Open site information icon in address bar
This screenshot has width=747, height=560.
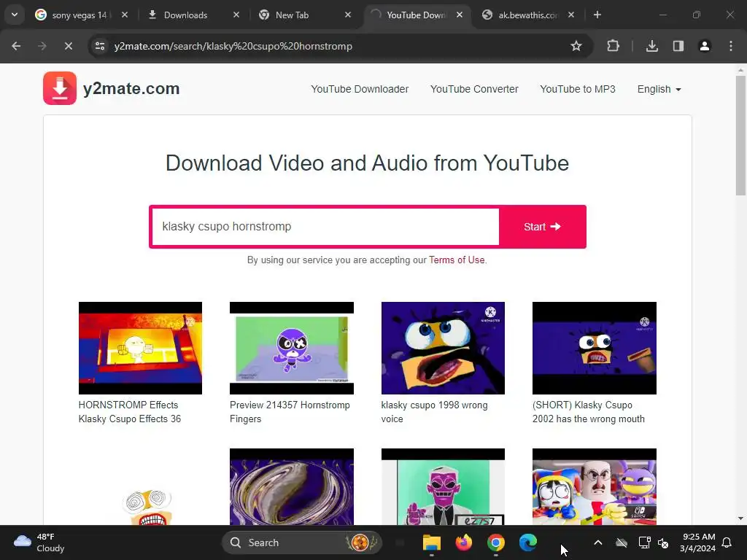pyautogui.click(x=100, y=46)
